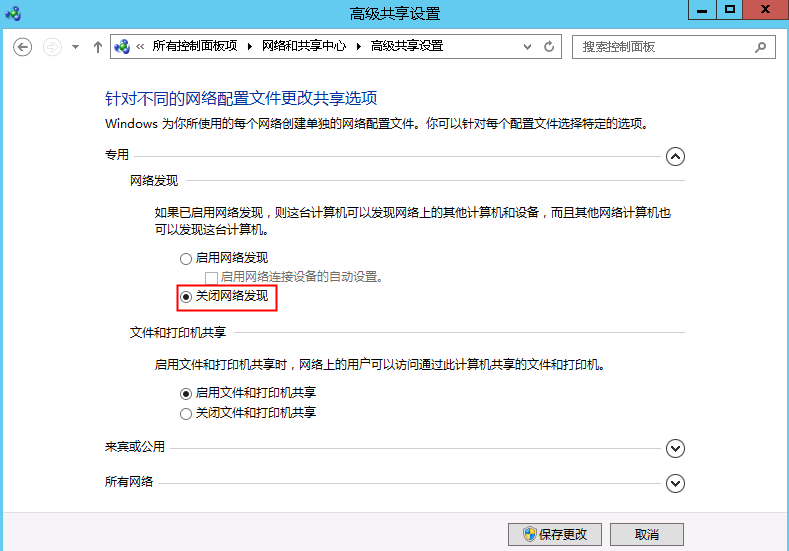Click the 保存更改 button

(555, 534)
